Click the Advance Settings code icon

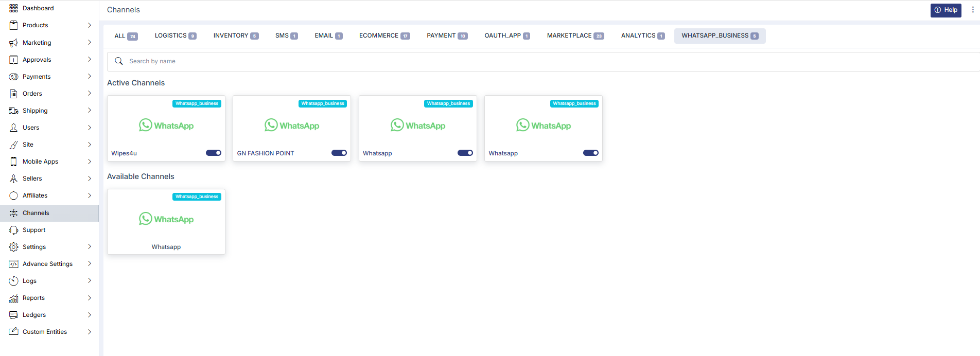(13, 264)
